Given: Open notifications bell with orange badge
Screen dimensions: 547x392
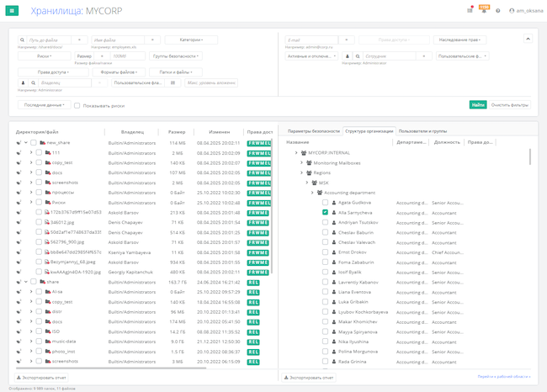Looking at the screenshot, I should point(484,10).
